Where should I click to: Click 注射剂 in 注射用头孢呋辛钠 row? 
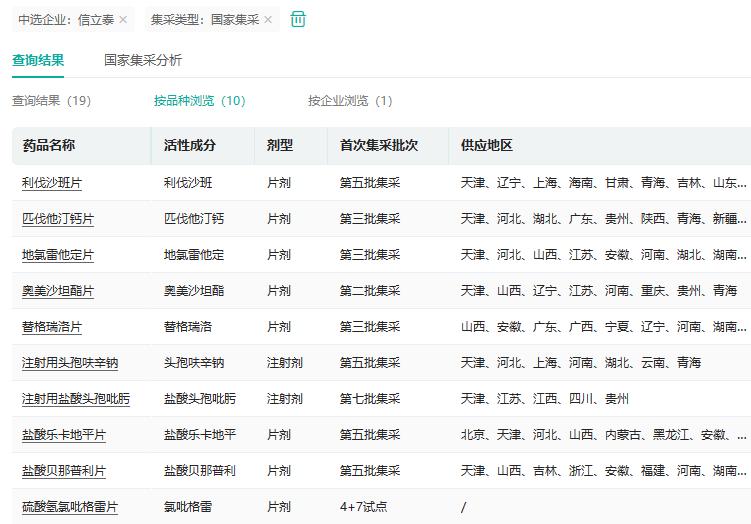click(284, 363)
